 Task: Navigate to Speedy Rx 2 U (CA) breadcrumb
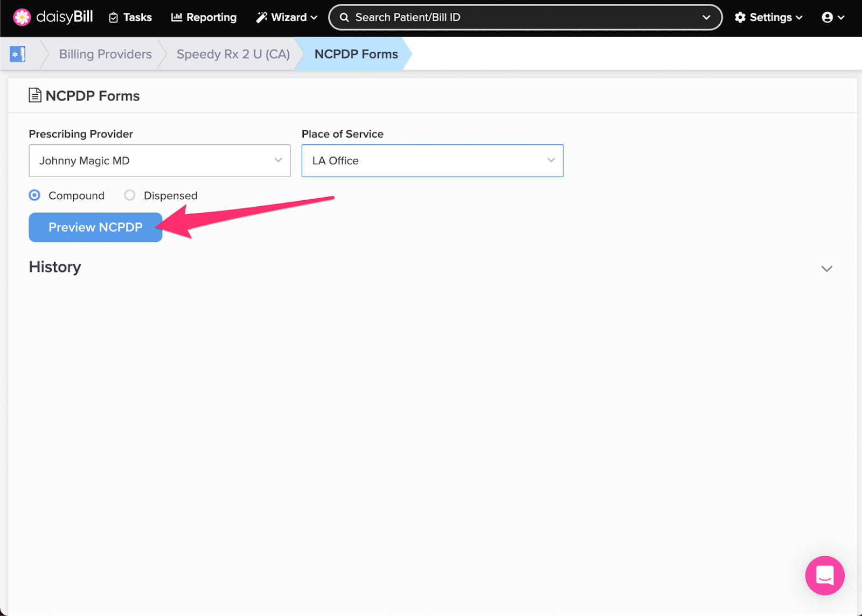[x=233, y=54]
